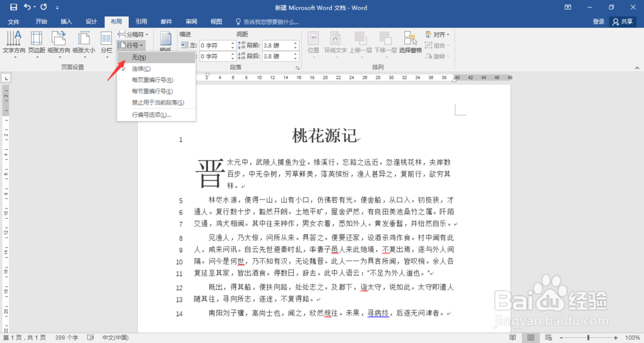644x343 pixels.
Task: Click the first line indent marker on ruler
Action: click(x=207, y=75)
